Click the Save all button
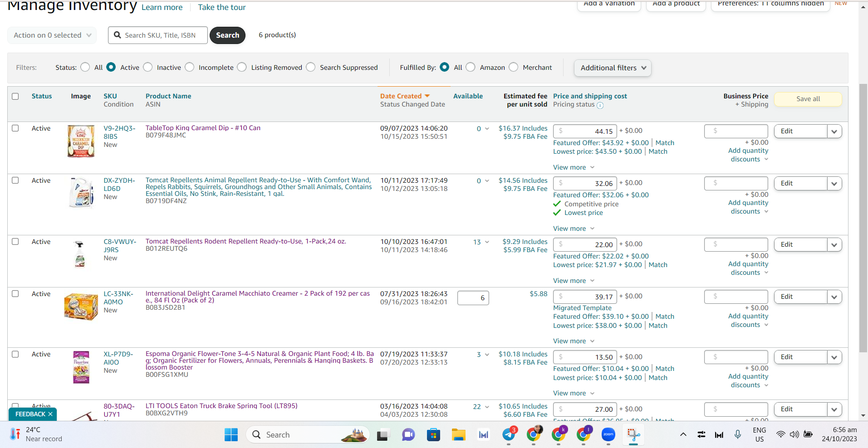Viewport: 868px width, 448px height. coord(808,99)
